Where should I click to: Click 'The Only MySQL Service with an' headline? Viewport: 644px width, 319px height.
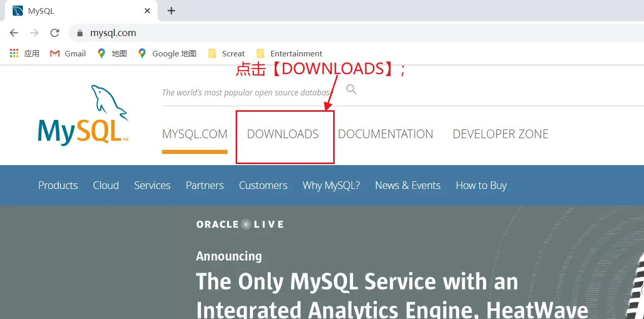(x=357, y=281)
